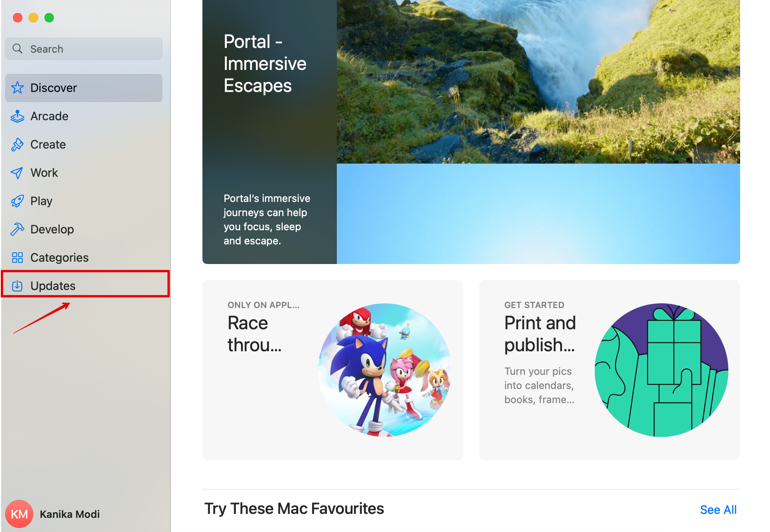This screenshot has width=770, height=532.
Task: Click the green fullscreen window button
Action: click(x=49, y=18)
